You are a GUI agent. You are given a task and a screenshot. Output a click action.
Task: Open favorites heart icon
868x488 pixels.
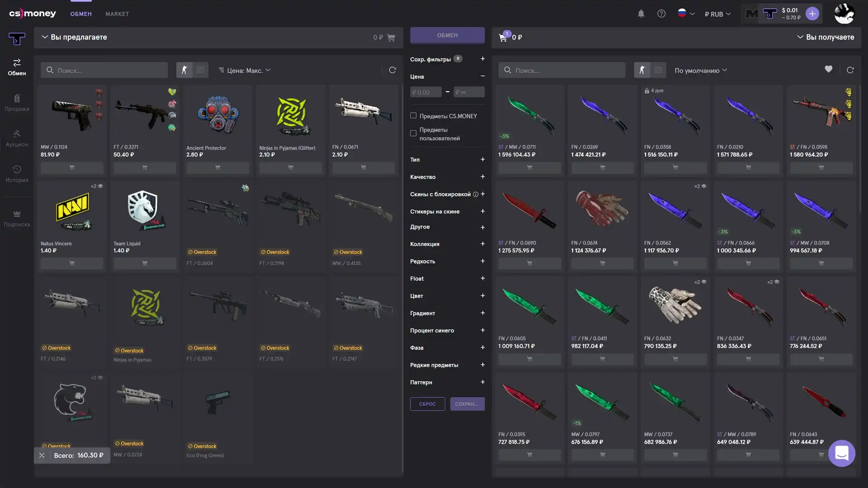click(x=828, y=69)
